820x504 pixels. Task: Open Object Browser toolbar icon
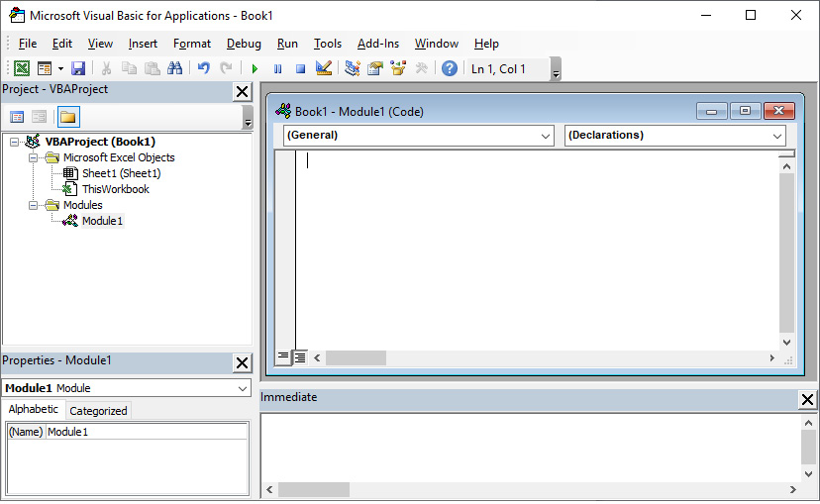coord(398,68)
